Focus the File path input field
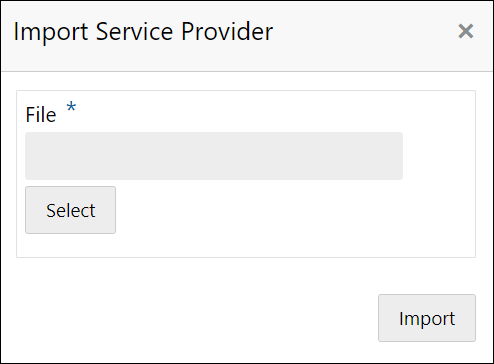This screenshot has width=494, height=364. [x=214, y=156]
